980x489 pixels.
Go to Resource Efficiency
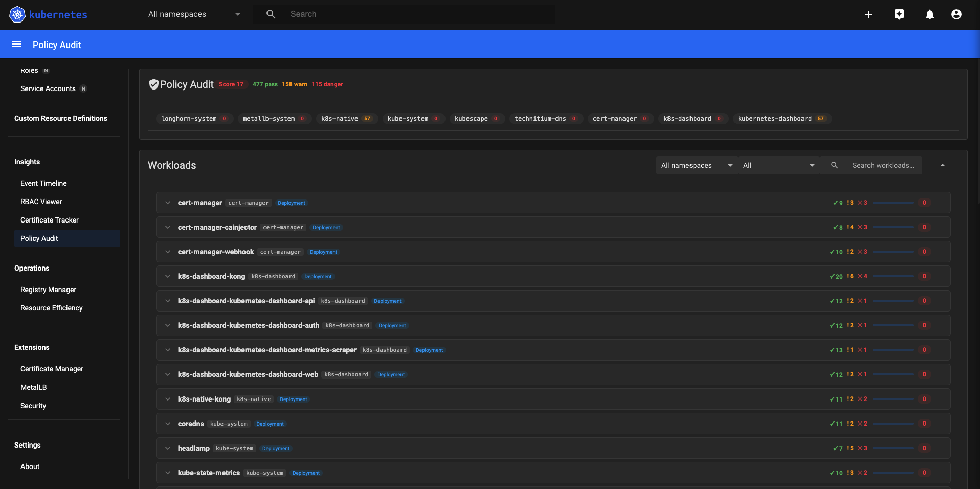point(51,308)
